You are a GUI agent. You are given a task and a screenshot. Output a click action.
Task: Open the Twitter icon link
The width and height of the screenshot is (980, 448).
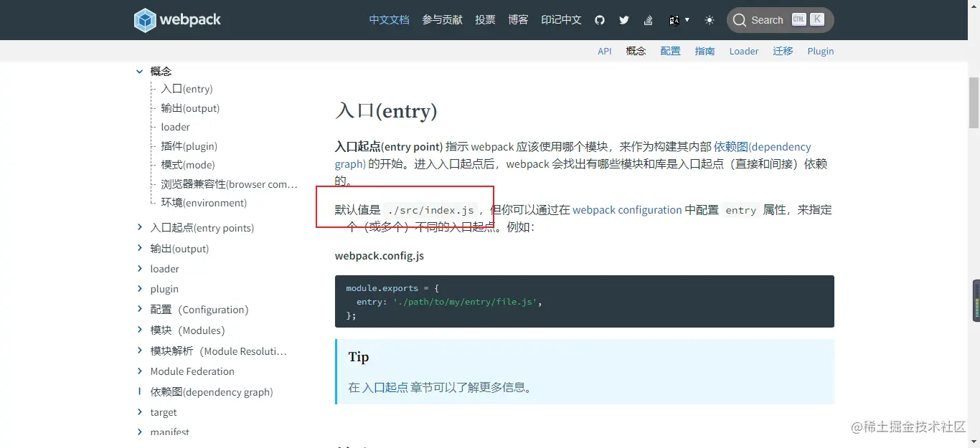(x=624, y=20)
